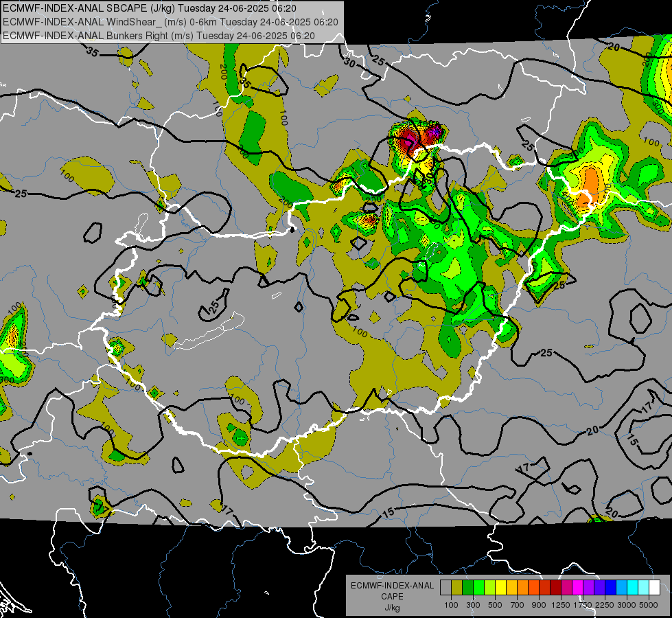Pick the pure blue swatch starting at 2250
672x618 pixels.
pos(611,588)
